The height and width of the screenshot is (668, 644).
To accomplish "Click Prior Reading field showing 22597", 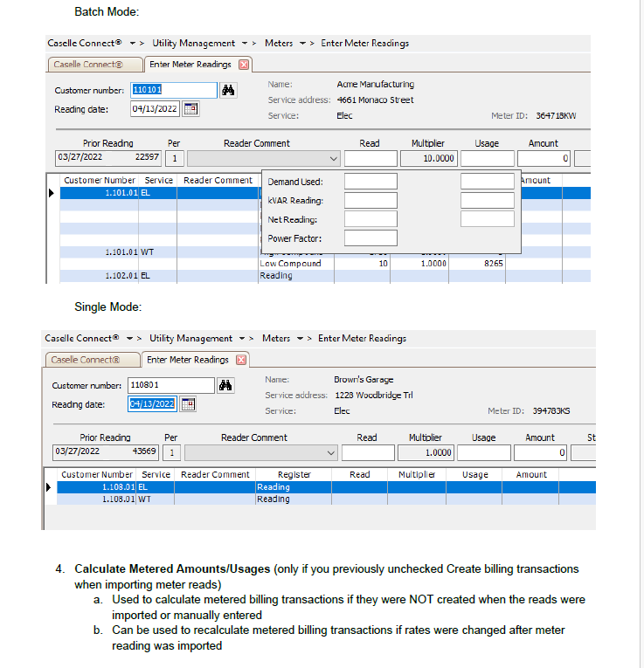I will coord(107,158).
